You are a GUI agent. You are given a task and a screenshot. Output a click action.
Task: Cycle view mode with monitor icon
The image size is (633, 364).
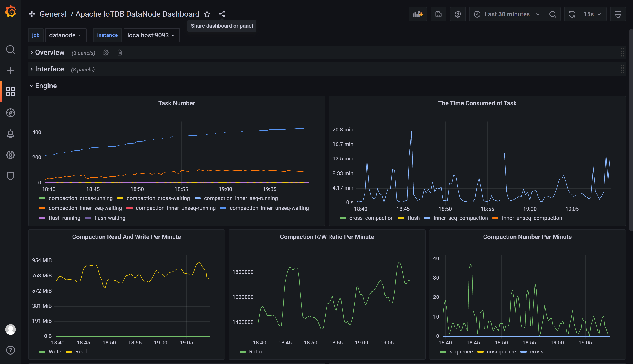coord(618,14)
